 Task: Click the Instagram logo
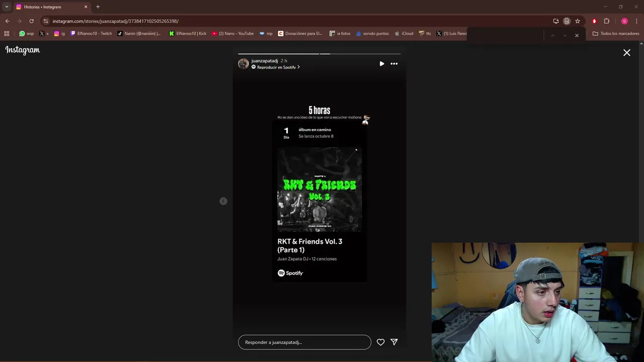[23, 50]
